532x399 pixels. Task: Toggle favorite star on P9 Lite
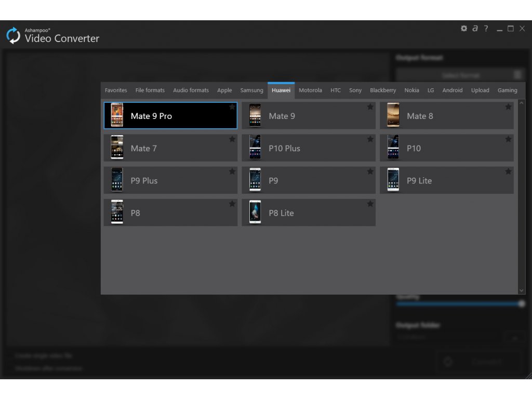coord(508,171)
